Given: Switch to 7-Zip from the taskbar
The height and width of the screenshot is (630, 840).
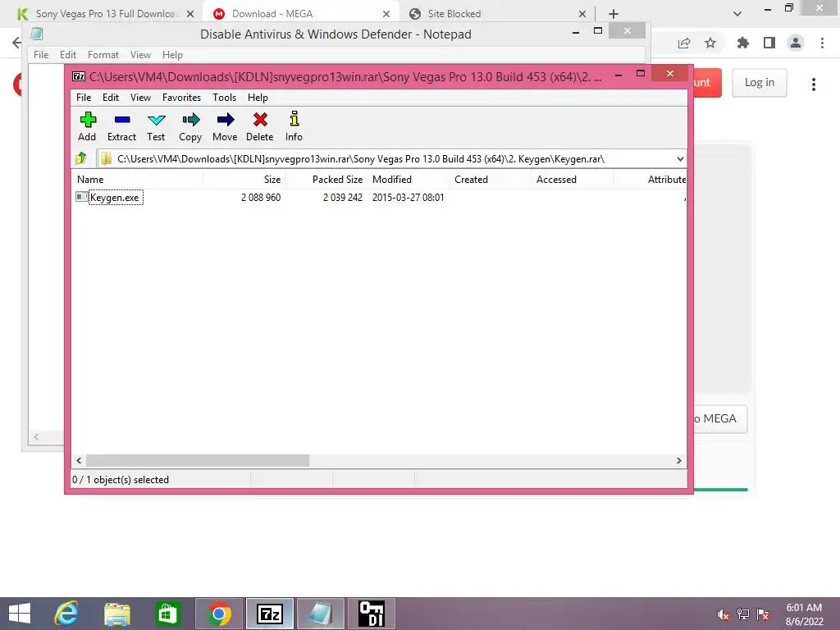Looking at the screenshot, I should 269,614.
